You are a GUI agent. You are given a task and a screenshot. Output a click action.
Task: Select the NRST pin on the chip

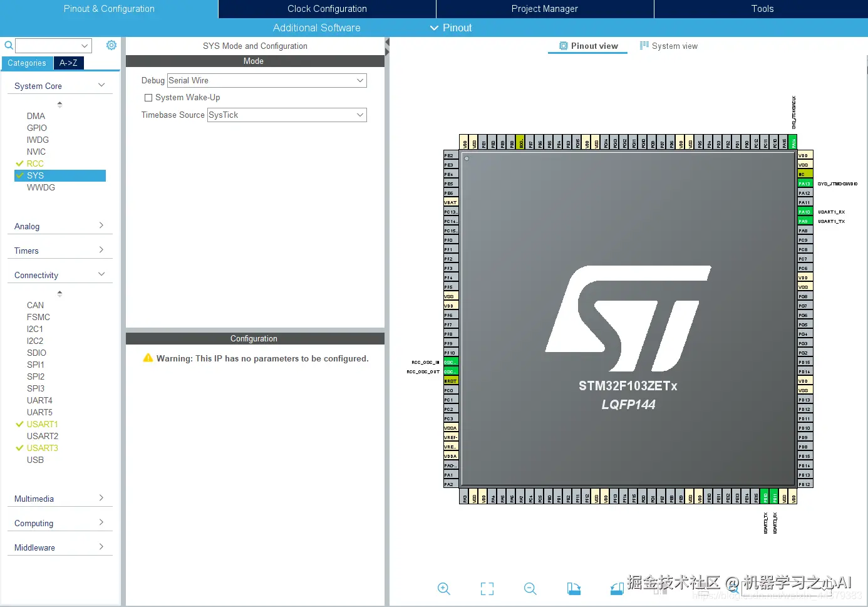(451, 381)
